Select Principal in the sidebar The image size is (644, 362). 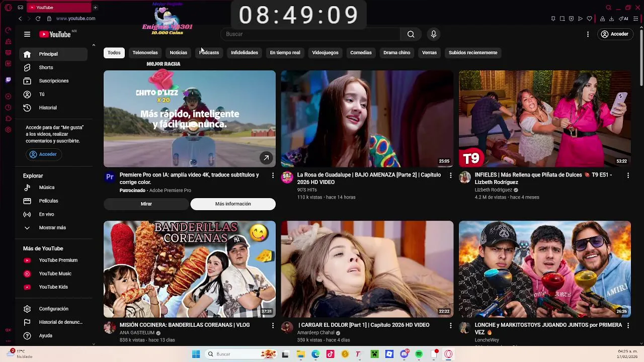tap(53, 54)
